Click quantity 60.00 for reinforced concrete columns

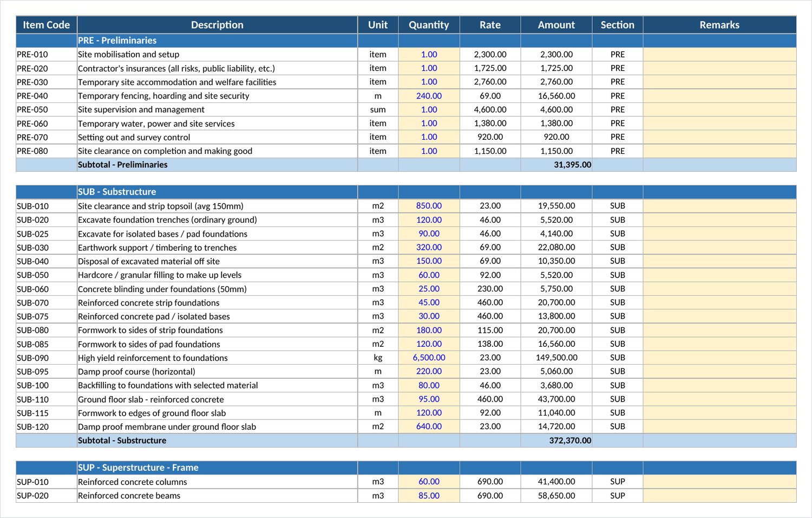[x=429, y=482]
